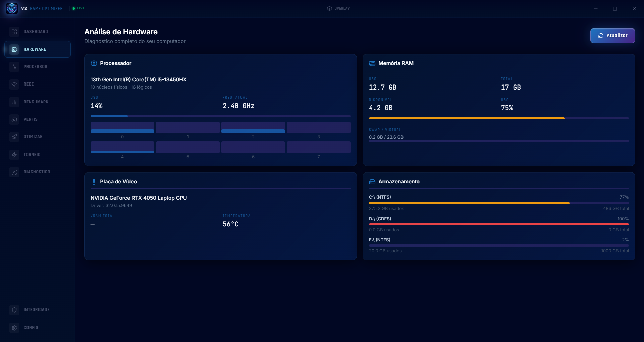This screenshot has width=644, height=342.
Task: Click the RTX 4050 Laptop GPU name
Action: click(139, 198)
